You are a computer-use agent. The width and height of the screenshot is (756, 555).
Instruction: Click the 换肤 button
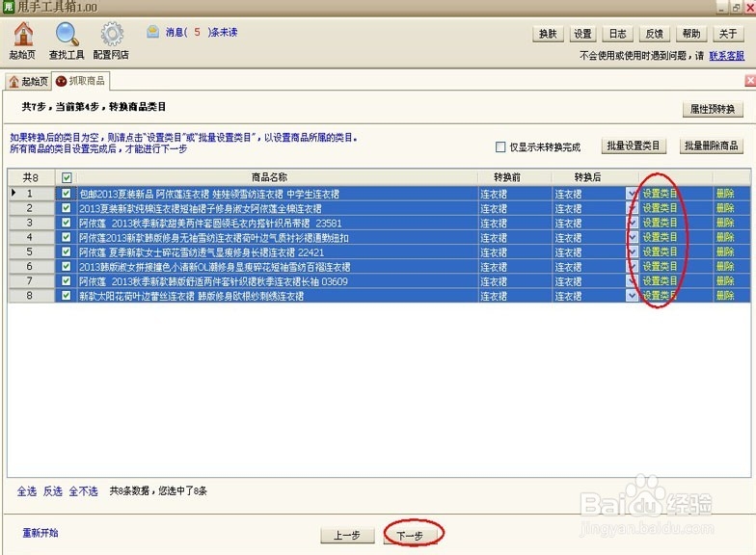click(548, 34)
